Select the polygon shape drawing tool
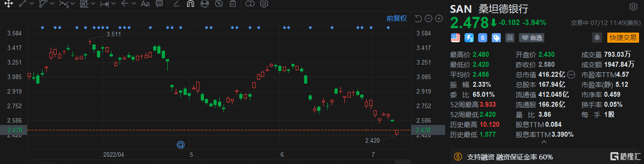The width and height of the screenshot is (644, 164). 44,4
